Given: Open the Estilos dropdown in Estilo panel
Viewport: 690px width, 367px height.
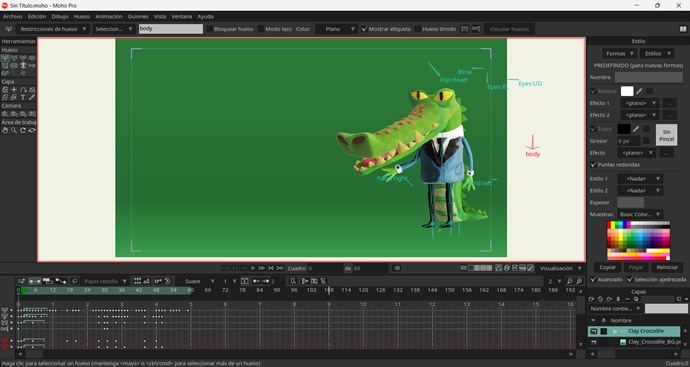Looking at the screenshot, I should (x=657, y=54).
